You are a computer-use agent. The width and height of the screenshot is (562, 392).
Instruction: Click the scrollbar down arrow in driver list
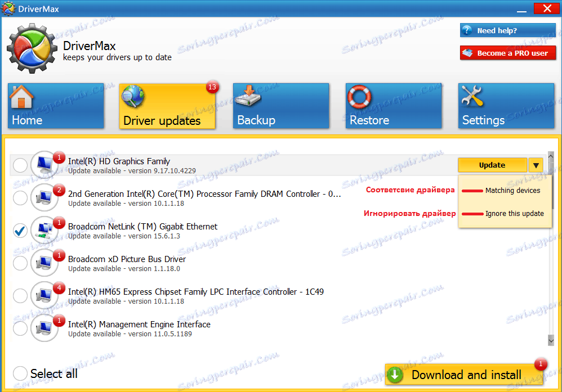point(551,341)
